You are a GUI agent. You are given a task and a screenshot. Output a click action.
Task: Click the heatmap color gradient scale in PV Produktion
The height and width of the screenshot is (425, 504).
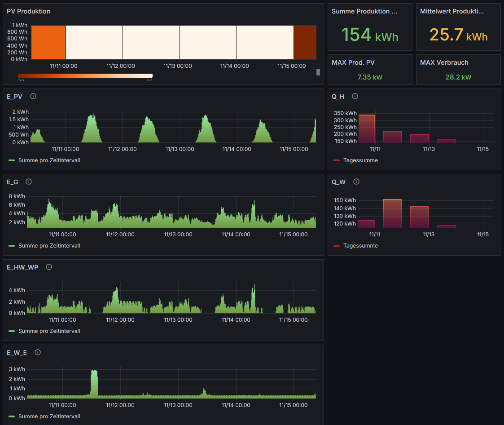[x=85, y=75]
